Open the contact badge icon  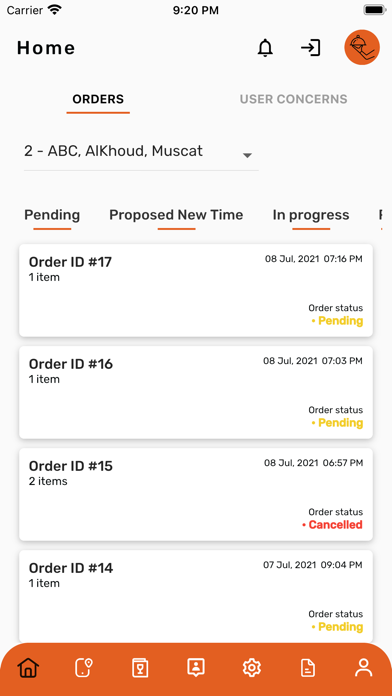(x=196, y=668)
